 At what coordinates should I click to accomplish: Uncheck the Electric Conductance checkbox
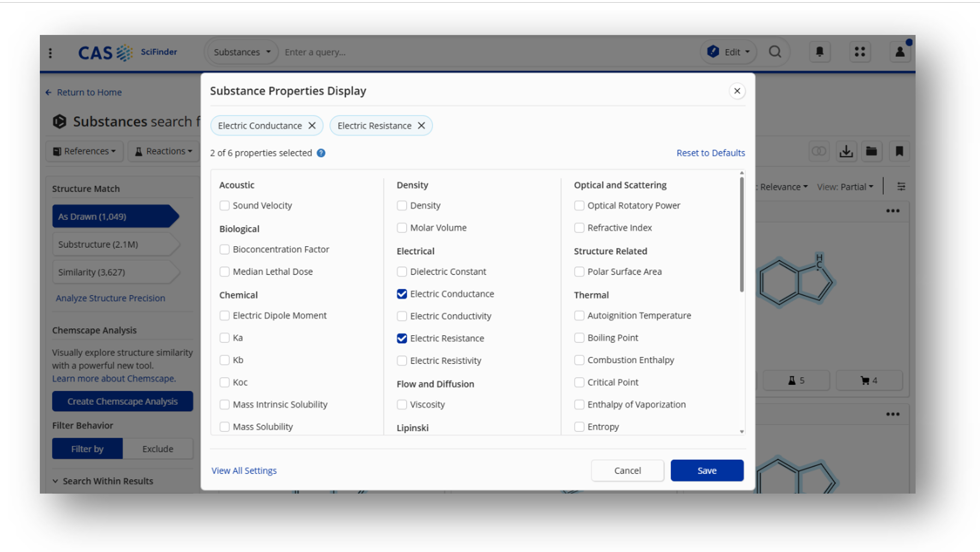pos(402,294)
